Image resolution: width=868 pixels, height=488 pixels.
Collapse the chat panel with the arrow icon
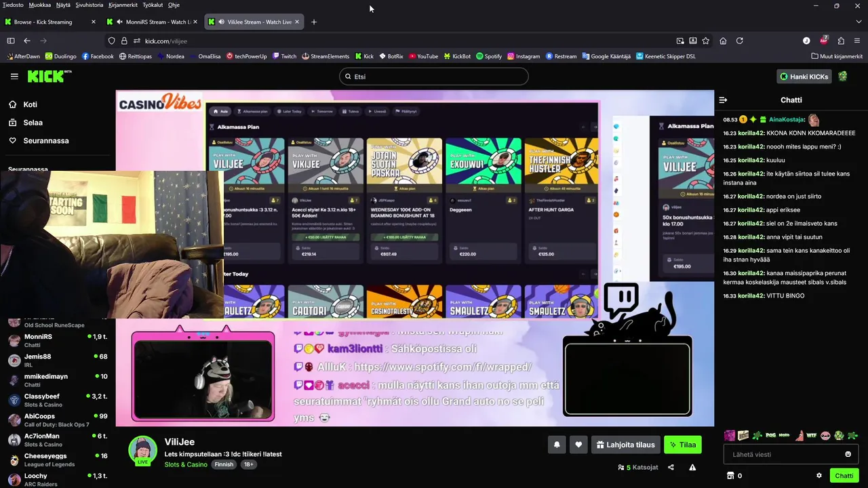(723, 100)
